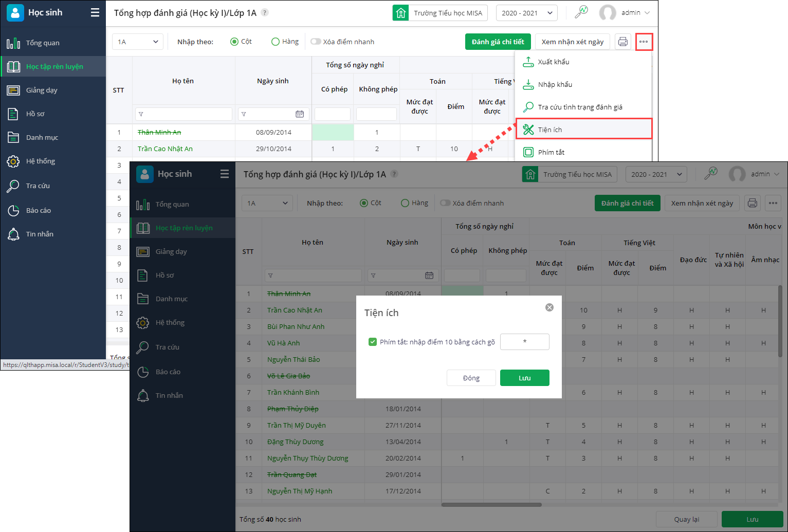Open the 1A class dropdown in background window
Image resolution: width=788 pixels, height=532 pixels.
pyautogui.click(x=138, y=42)
